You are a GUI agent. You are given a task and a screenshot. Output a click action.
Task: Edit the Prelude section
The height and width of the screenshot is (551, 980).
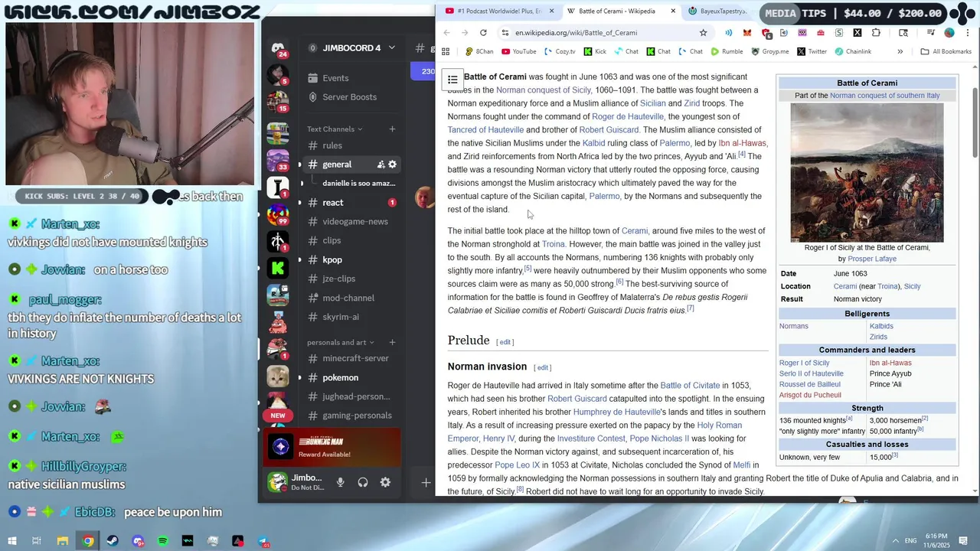point(505,342)
